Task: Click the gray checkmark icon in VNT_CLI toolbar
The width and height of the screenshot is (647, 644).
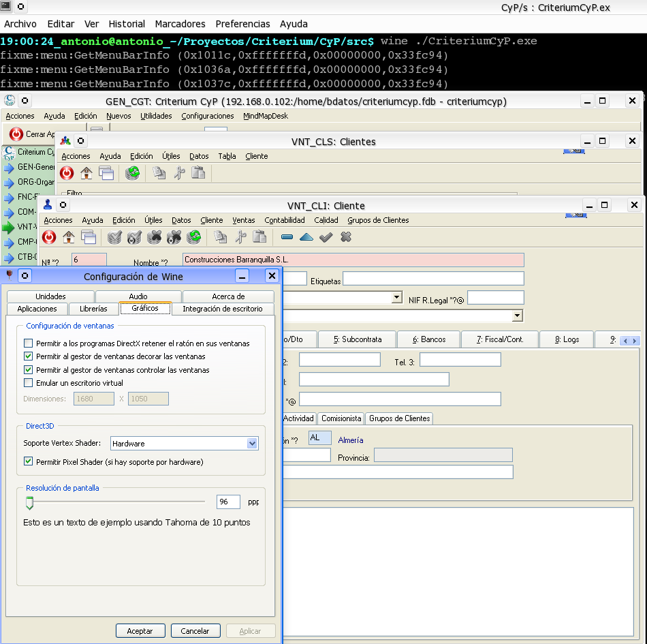Action: coord(326,237)
